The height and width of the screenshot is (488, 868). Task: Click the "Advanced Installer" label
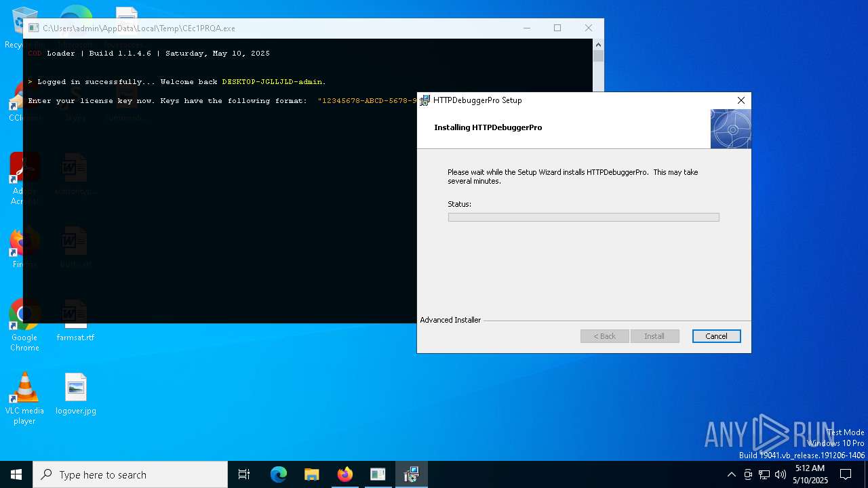(450, 320)
